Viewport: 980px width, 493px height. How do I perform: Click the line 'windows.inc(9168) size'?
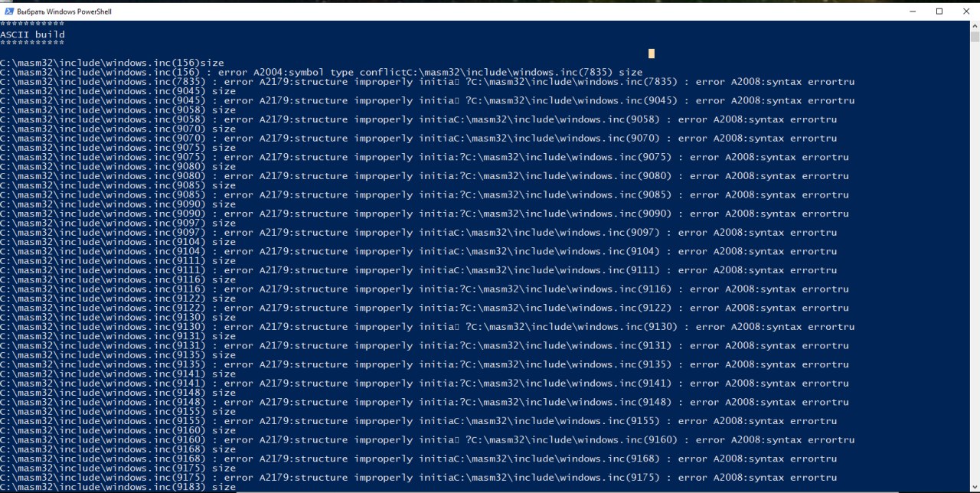tap(118, 449)
